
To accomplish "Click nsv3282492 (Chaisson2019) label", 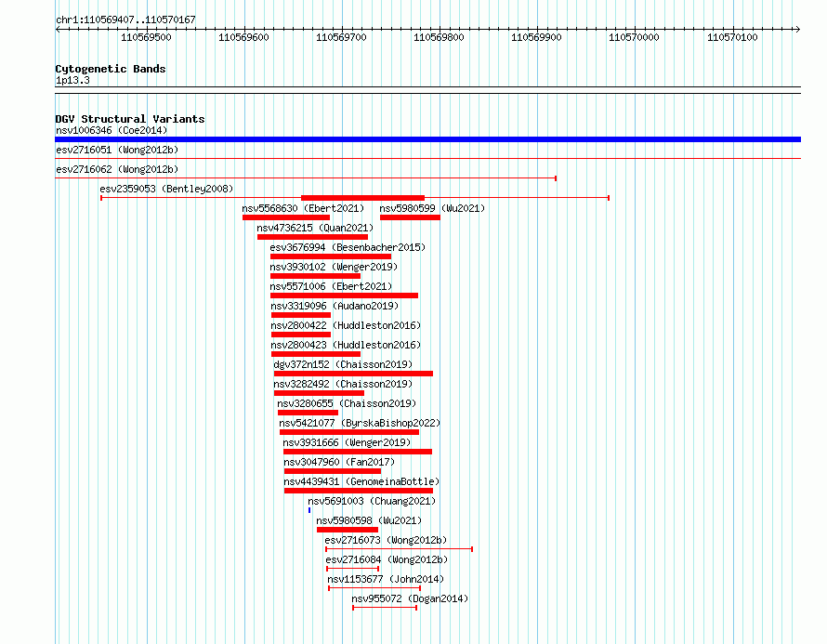I will pyautogui.click(x=343, y=384).
